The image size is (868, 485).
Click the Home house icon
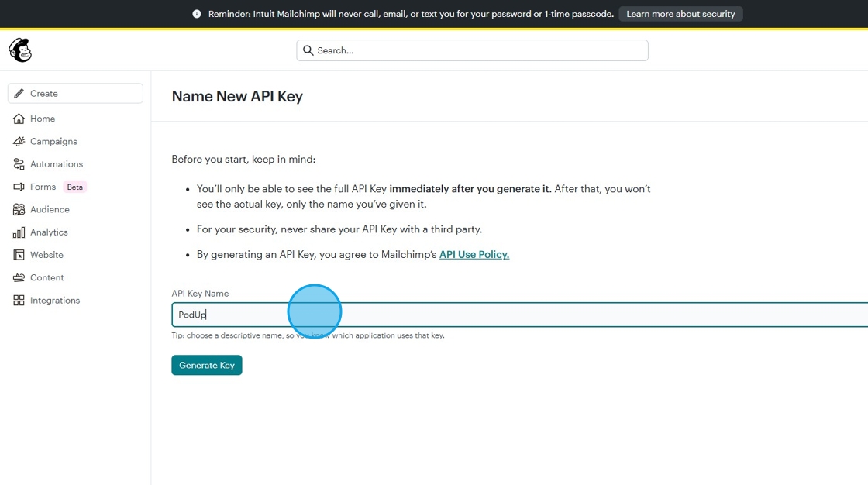[19, 119]
